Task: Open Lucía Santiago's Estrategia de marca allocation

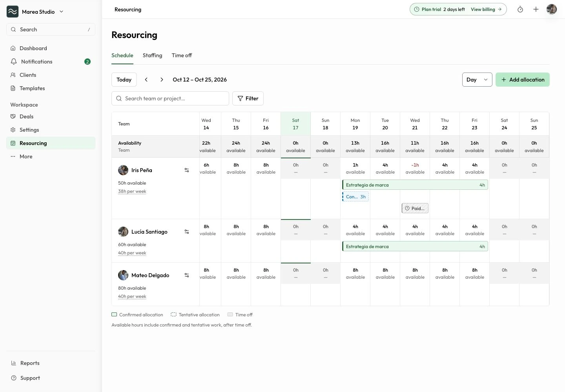Action: point(415,247)
